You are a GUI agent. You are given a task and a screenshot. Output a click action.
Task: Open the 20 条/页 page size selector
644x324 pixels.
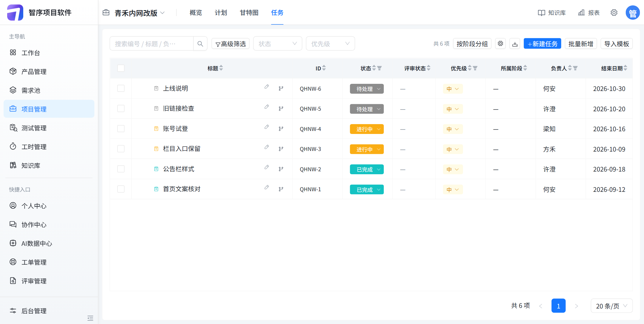(x=612, y=306)
